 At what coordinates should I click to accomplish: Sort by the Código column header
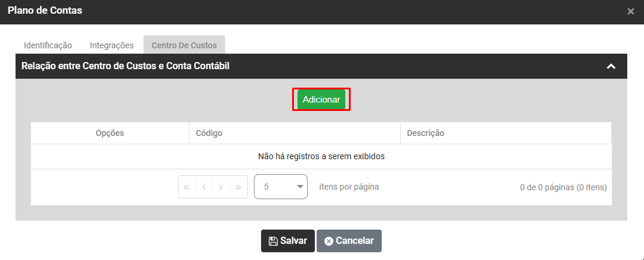pos(209,133)
